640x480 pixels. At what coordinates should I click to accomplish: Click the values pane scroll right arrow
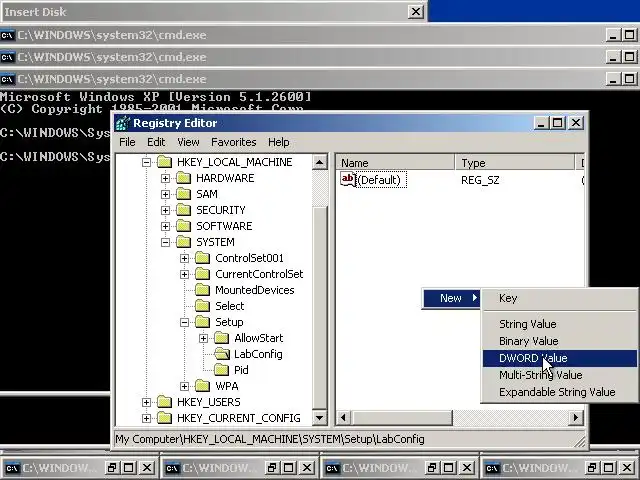point(576,418)
